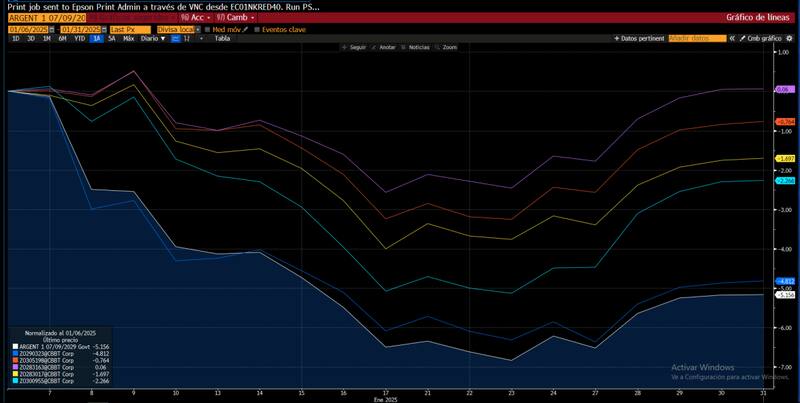The height and width of the screenshot is (403, 800).
Task: Open the Diario frequency dropdown
Action: pyautogui.click(x=151, y=38)
